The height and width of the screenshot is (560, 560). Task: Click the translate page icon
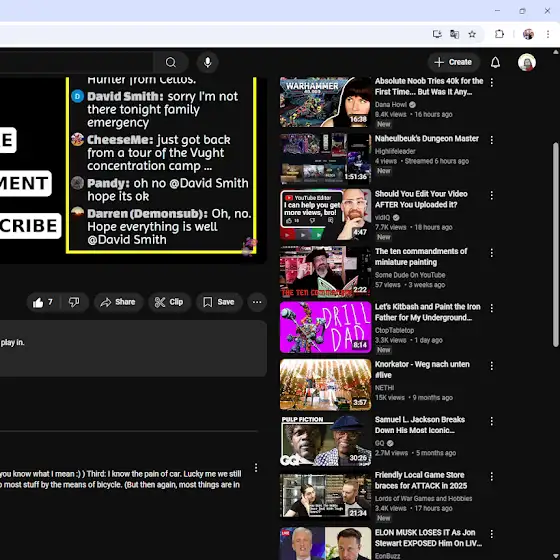(454, 34)
